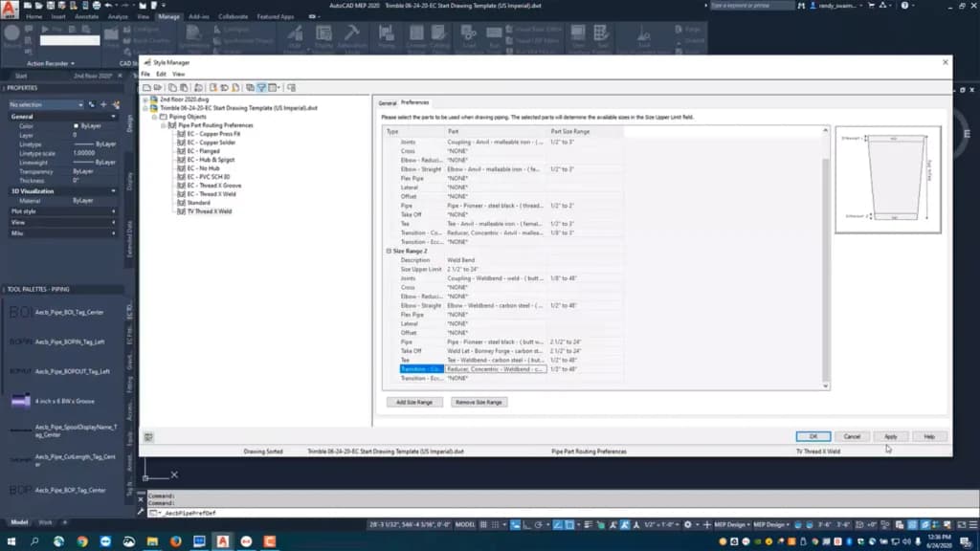The width and height of the screenshot is (980, 551).
Task: Expand the 2nd floor 2020.dwg tree node
Action: pyautogui.click(x=145, y=99)
